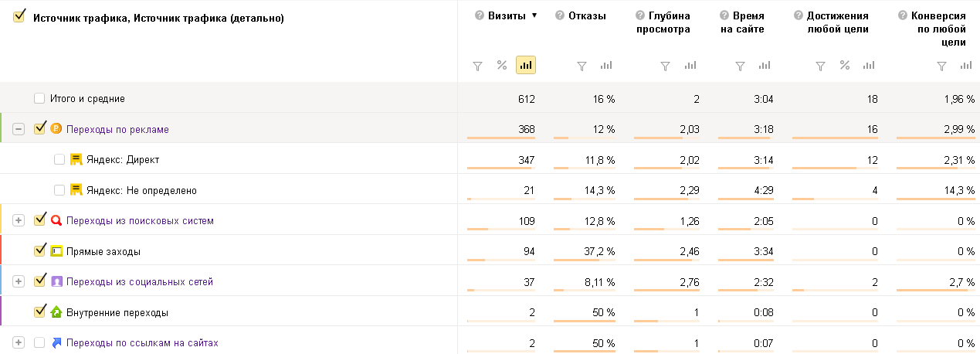Screen dimensions: 980x354
Task: Click the filter icon under Конверсия по любой цели
Action: [x=941, y=66]
